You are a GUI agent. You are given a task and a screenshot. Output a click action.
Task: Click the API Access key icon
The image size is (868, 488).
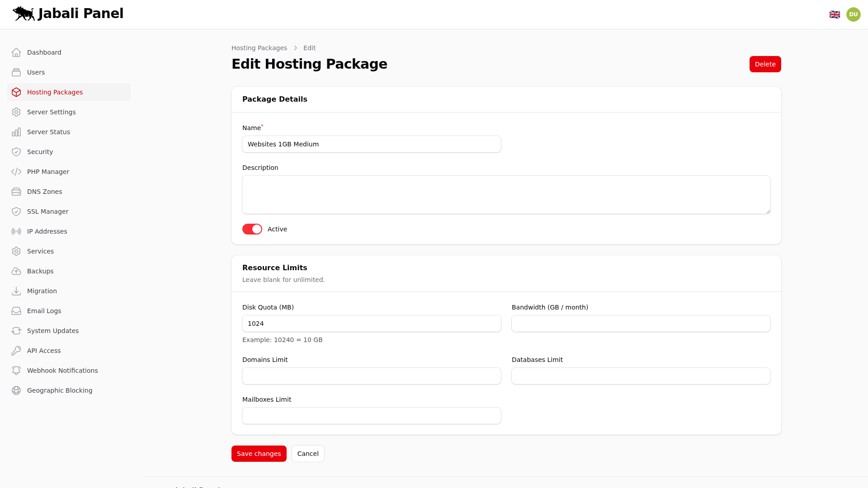tap(16, 350)
